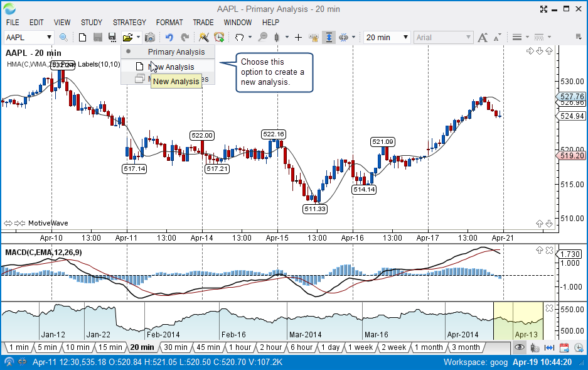Expand the chart link dropdown arrow
This screenshot has width=588, height=370.
click(353, 37)
